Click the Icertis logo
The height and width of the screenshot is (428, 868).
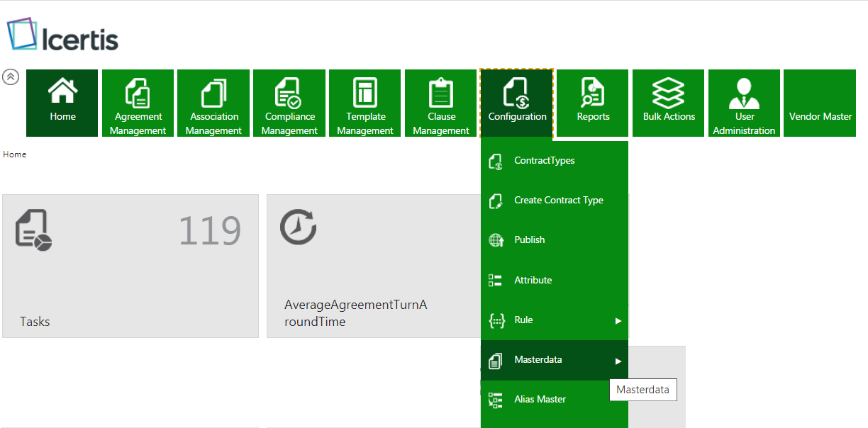[62, 35]
